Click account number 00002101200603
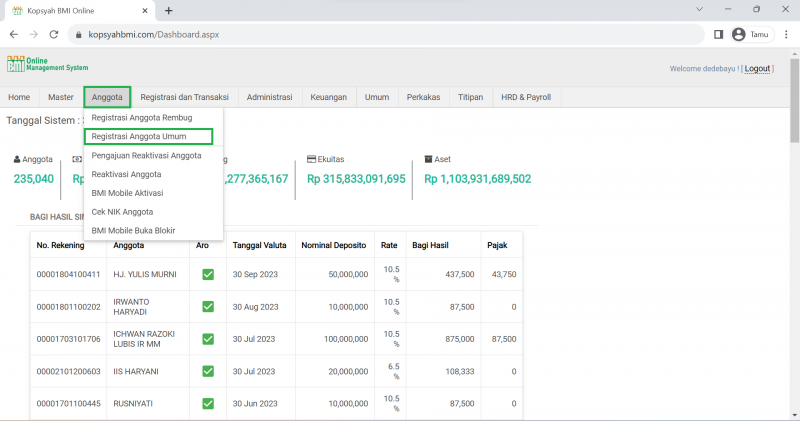This screenshot has width=800, height=421. point(68,372)
